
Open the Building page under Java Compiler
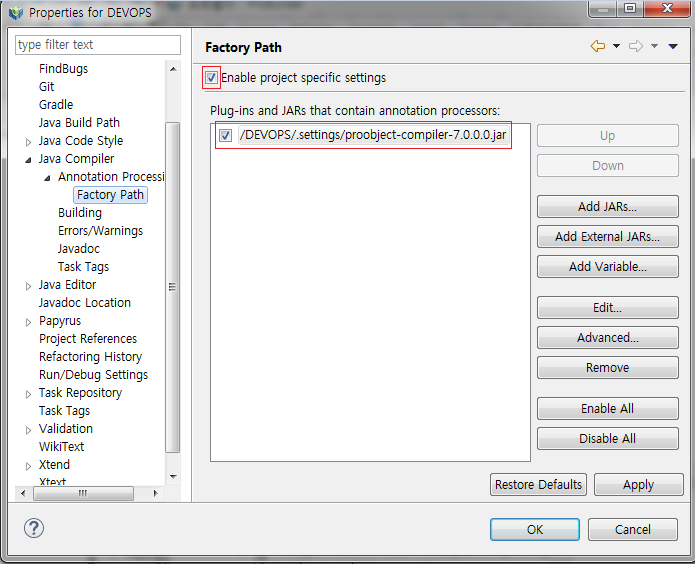80,213
